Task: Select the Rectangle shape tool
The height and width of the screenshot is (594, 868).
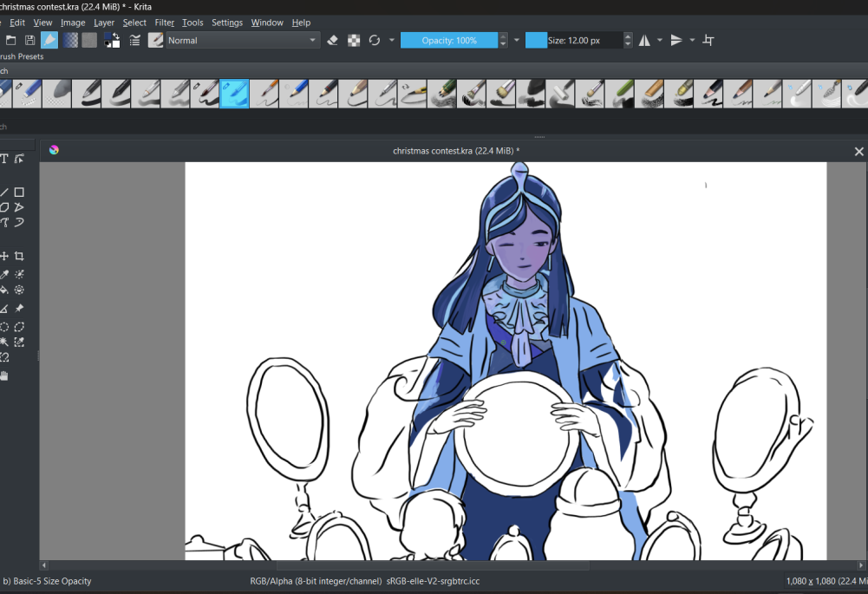Action: [19, 193]
